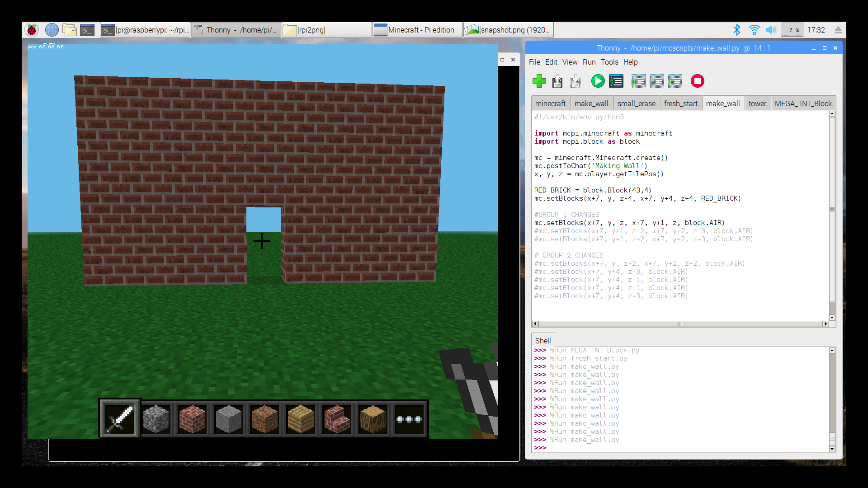Start debugging via the debug toolbar icon
This screenshot has height=488, width=868.
[616, 81]
